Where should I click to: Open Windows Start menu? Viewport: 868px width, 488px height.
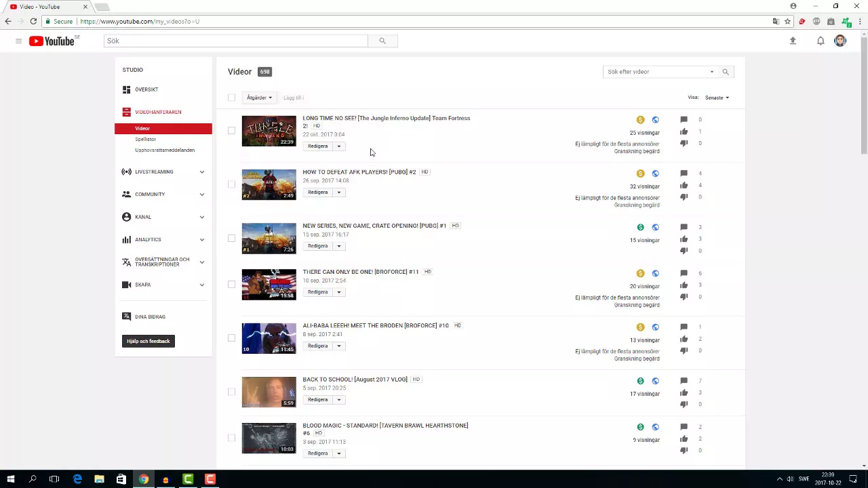(10, 479)
